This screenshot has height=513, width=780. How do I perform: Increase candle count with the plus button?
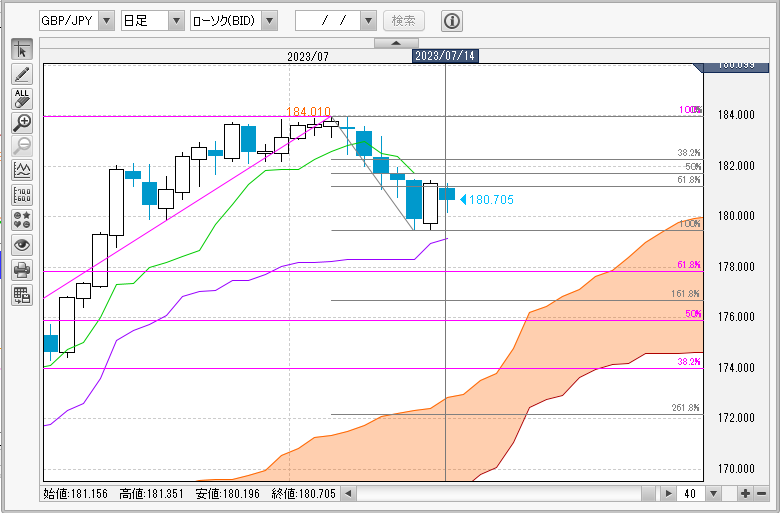coord(745,494)
